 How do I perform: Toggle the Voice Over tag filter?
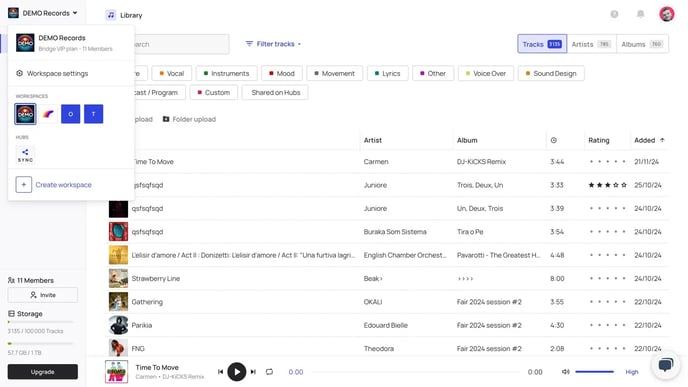point(486,73)
